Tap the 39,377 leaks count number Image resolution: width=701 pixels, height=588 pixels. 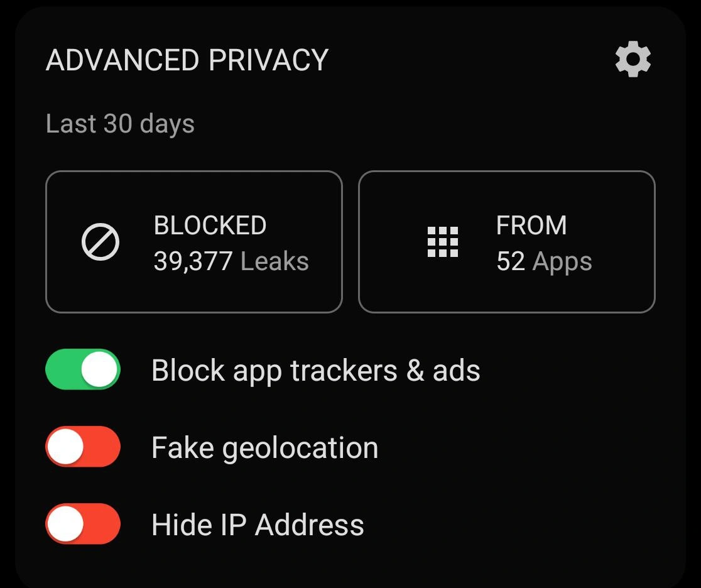tap(193, 261)
